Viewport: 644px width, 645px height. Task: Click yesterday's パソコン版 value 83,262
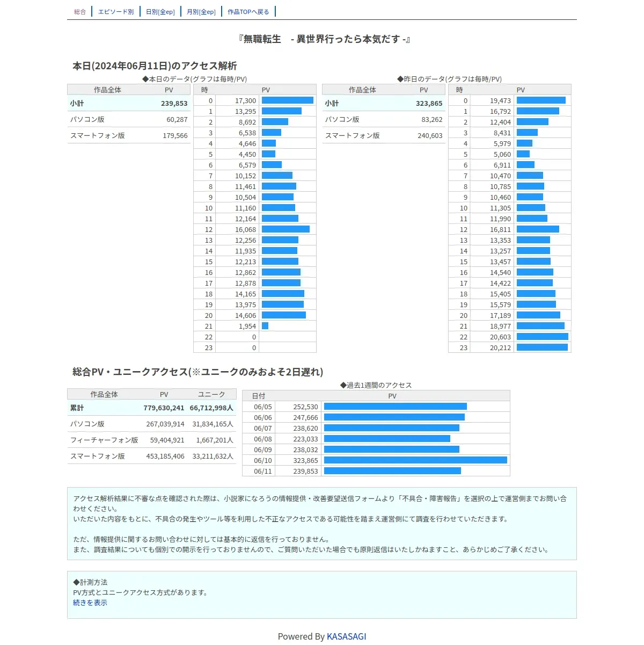pos(432,119)
